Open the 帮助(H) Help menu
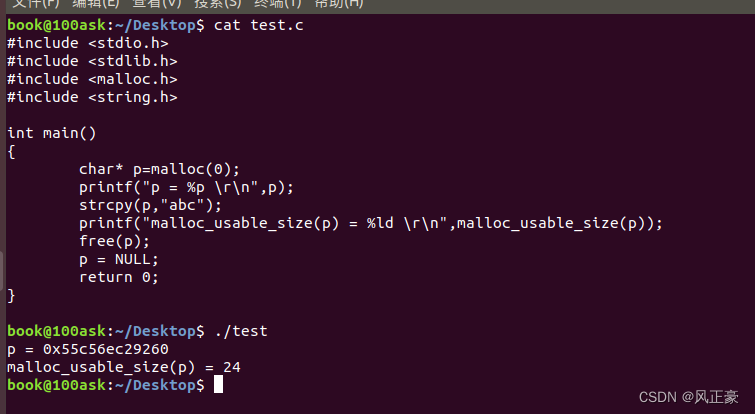Image resolution: width=755 pixels, height=414 pixels. [x=339, y=4]
